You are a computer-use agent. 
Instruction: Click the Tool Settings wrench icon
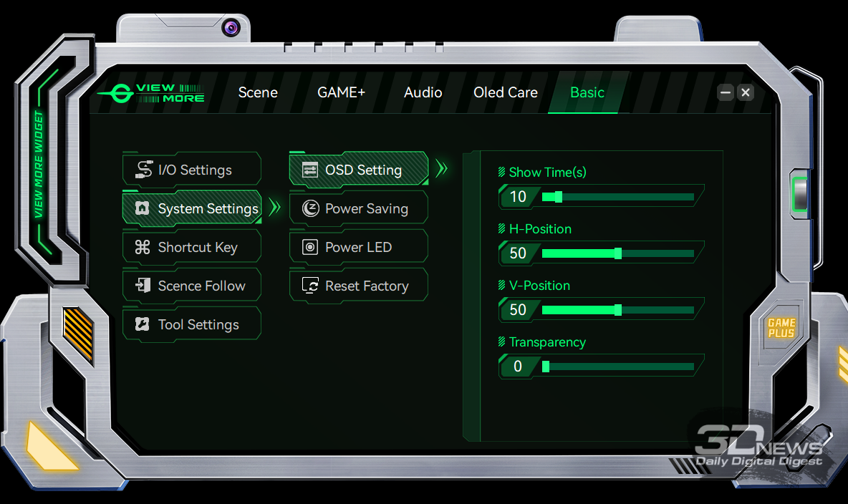[x=143, y=324]
